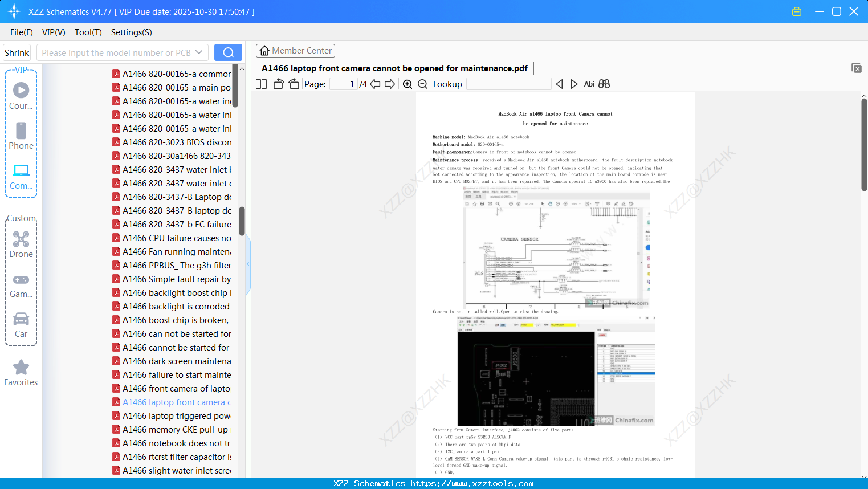Open the Favorites section
Screen dimensions: 868x489
[21, 373]
